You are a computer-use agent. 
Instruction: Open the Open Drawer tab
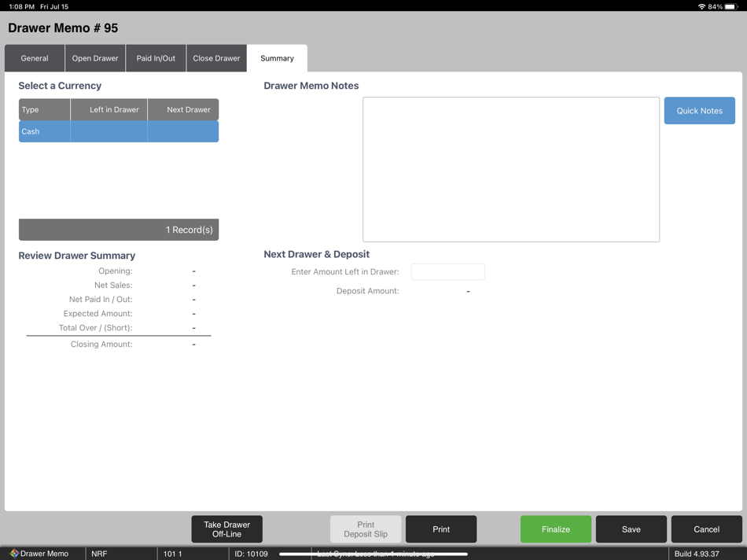tap(94, 57)
